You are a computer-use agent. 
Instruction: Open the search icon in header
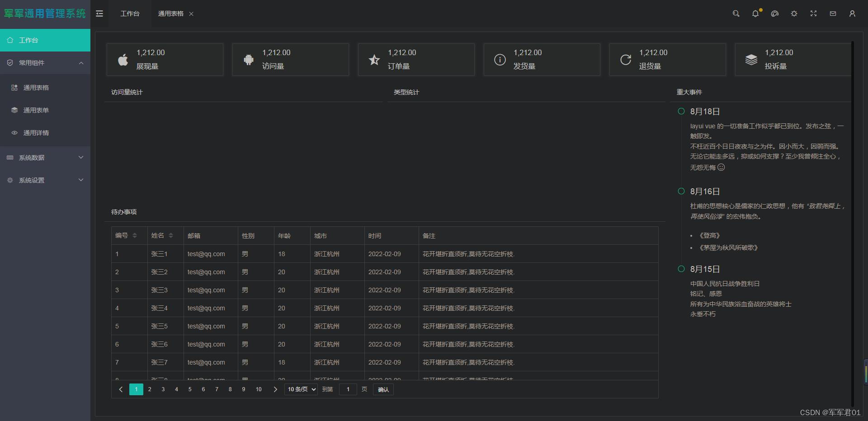pyautogui.click(x=736, y=14)
